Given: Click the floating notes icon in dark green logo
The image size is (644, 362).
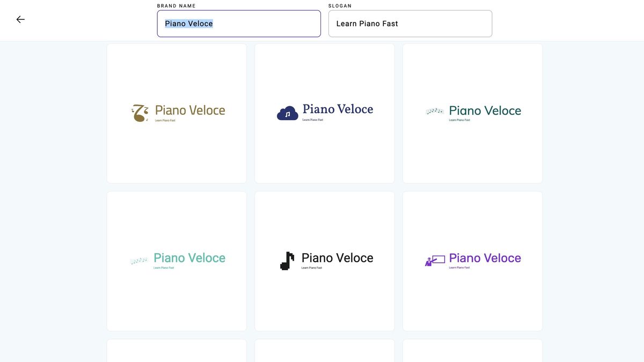Looking at the screenshot, I should point(435,111).
